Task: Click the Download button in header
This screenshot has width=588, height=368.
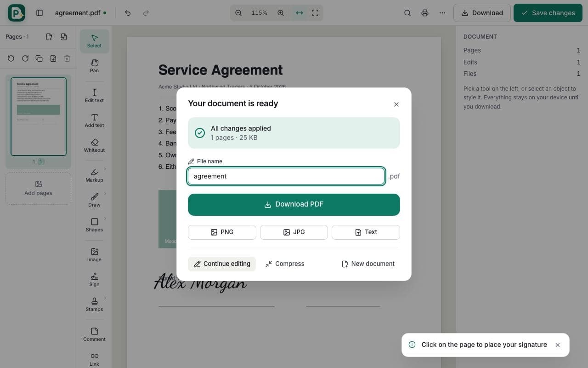Action: coord(482,13)
